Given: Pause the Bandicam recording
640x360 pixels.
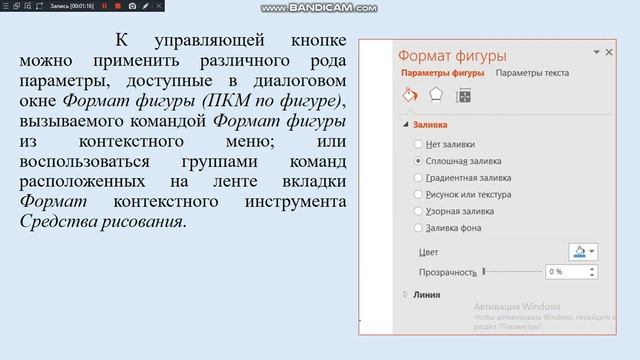Looking at the screenshot, I should click(104, 6).
